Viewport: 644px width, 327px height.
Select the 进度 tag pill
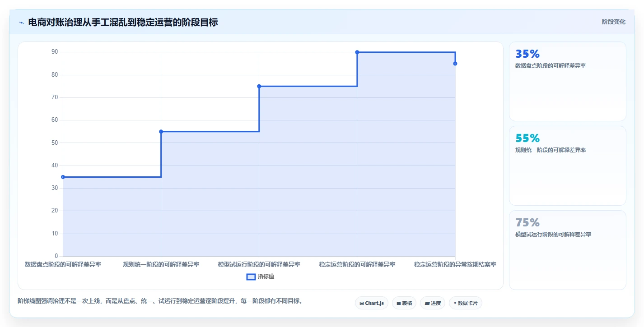pyautogui.click(x=433, y=303)
